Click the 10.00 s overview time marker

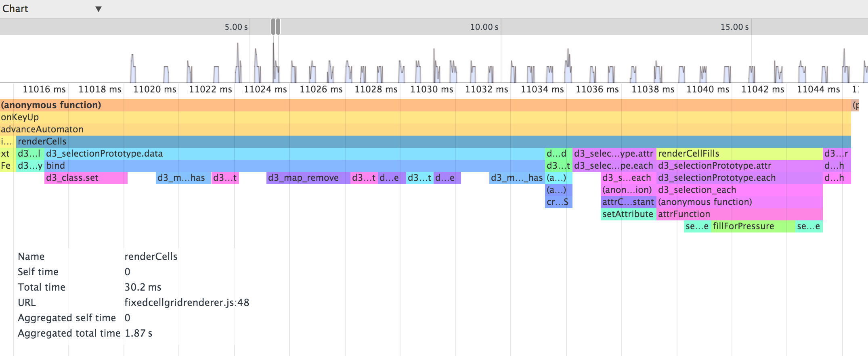coord(484,27)
